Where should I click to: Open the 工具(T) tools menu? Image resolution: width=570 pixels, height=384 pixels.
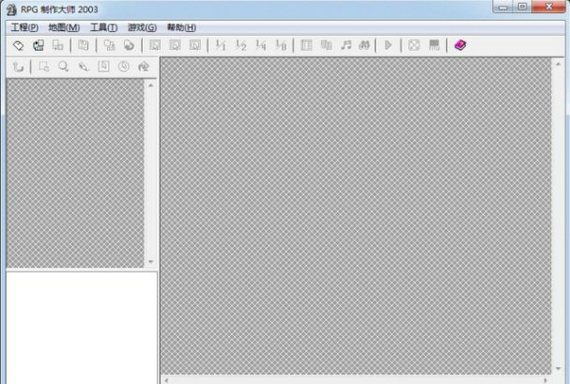tap(104, 27)
